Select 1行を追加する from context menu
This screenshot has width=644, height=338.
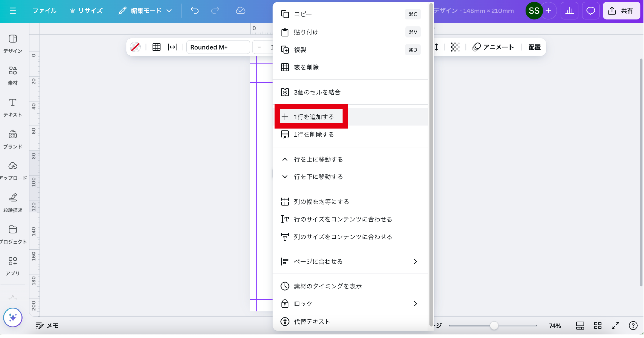tap(314, 117)
